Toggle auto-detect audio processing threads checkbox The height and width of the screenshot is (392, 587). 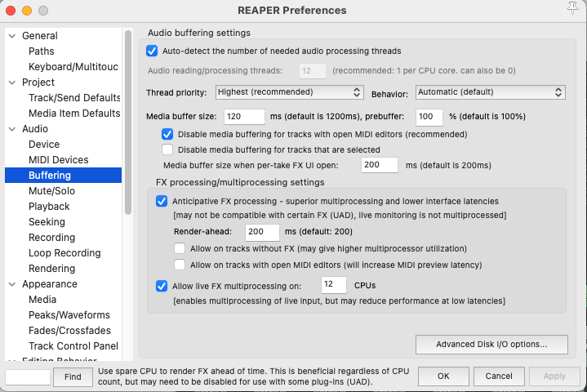tap(152, 51)
